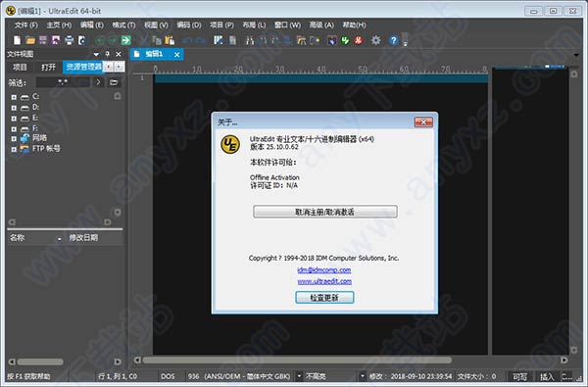Screen dimensions: 588x387
Task: Click the 筛选 filter input field
Action: [63, 82]
